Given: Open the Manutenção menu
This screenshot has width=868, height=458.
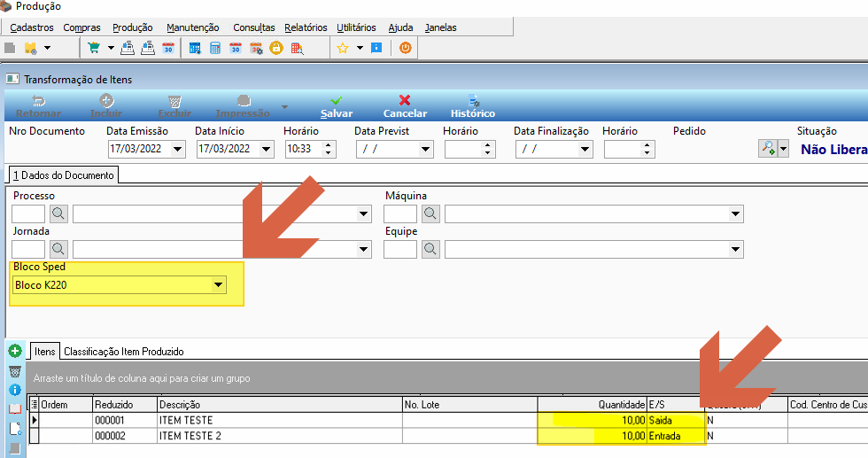Looking at the screenshot, I should tap(193, 27).
